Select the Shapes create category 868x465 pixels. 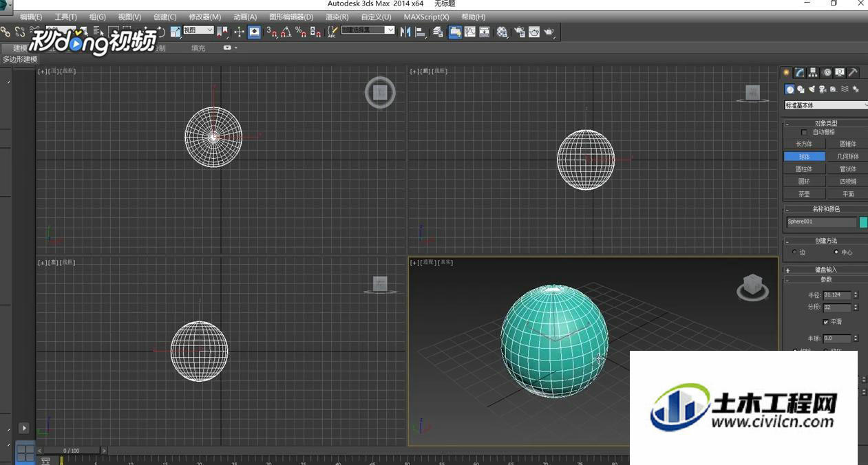pos(801,89)
